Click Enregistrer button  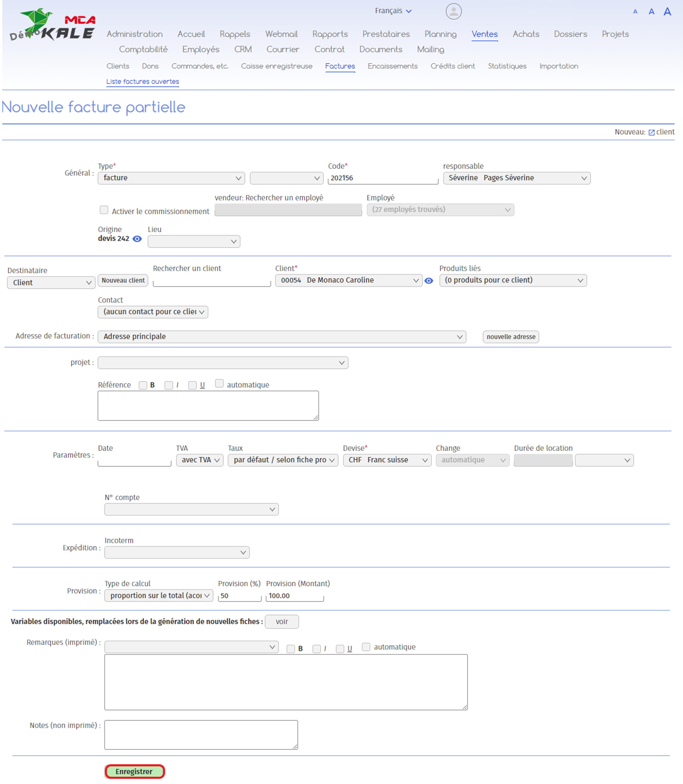click(x=135, y=772)
